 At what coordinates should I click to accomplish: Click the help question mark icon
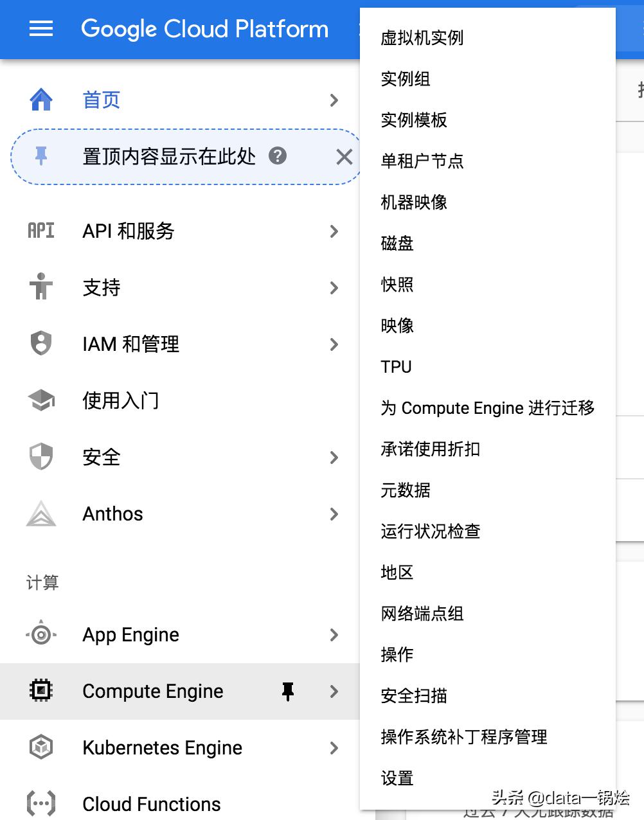pyautogui.click(x=278, y=156)
